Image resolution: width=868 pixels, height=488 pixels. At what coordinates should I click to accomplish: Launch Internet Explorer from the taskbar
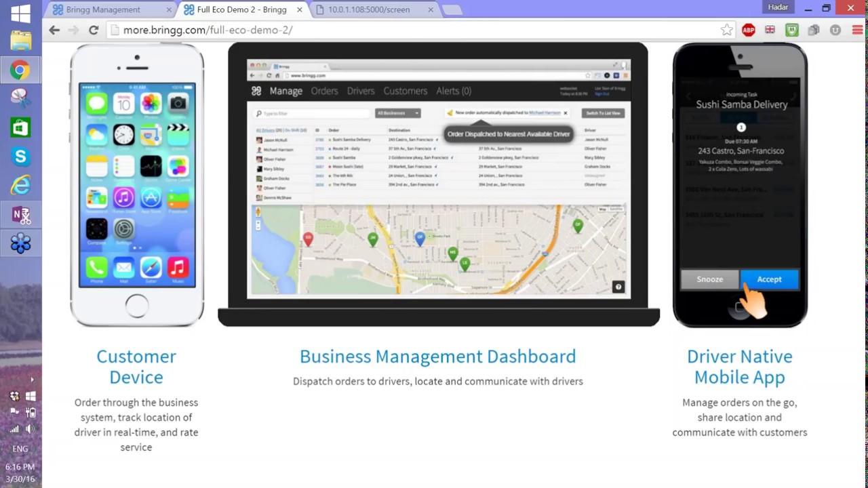point(20,185)
